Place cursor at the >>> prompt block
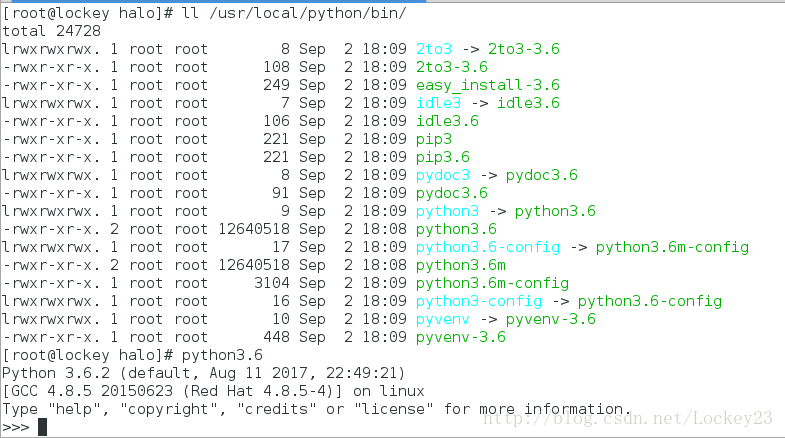This screenshot has height=438, width=785. coord(42,428)
